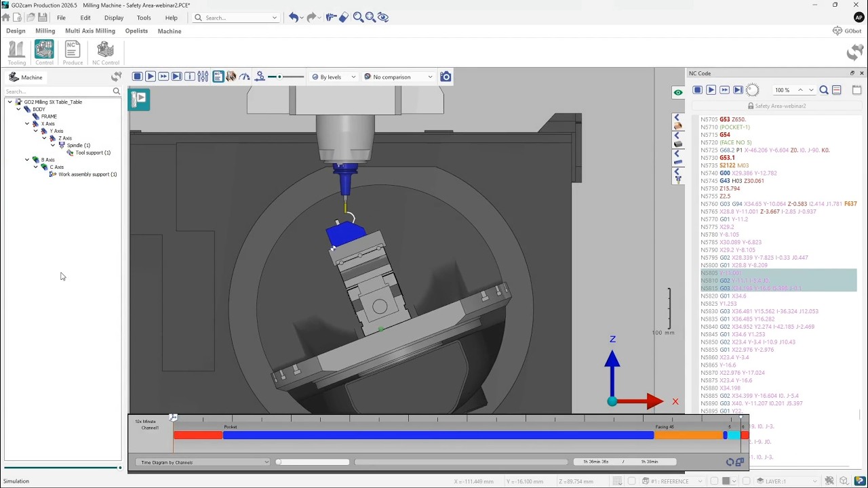Click the speedometer gauge icon

pyautogui.click(x=245, y=77)
